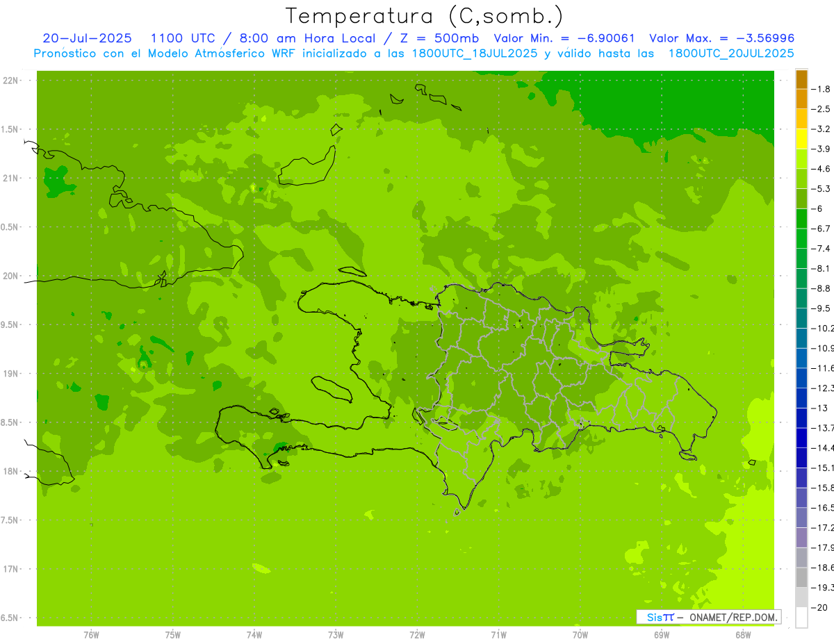Click the "76W" longitude axis label
The width and height of the screenshot is (834, 644).
coord(90,635)
